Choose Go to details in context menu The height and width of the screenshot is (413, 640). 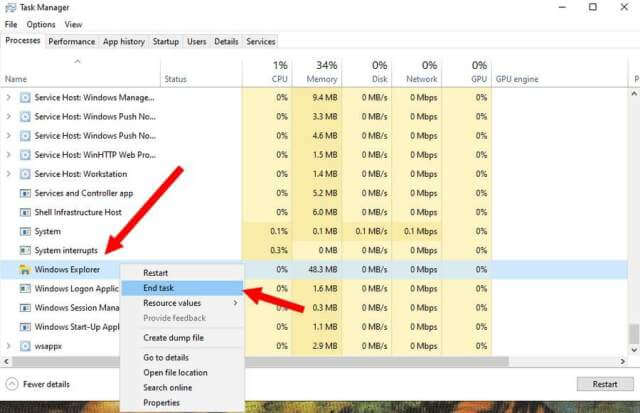182,357
